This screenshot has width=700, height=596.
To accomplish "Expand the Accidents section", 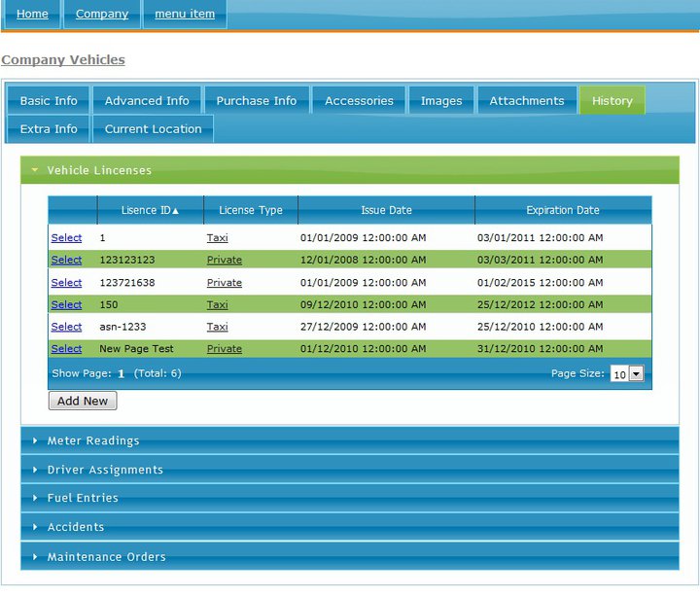I will (x=350, y=527).
